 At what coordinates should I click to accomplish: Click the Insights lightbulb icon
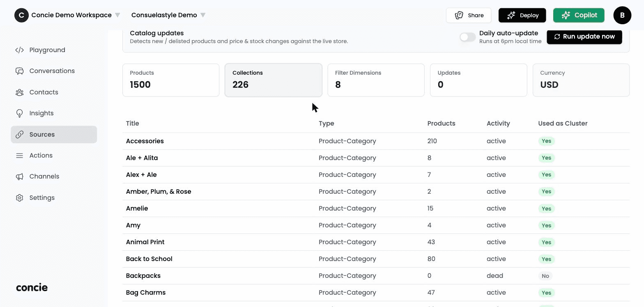click(19, 113)
